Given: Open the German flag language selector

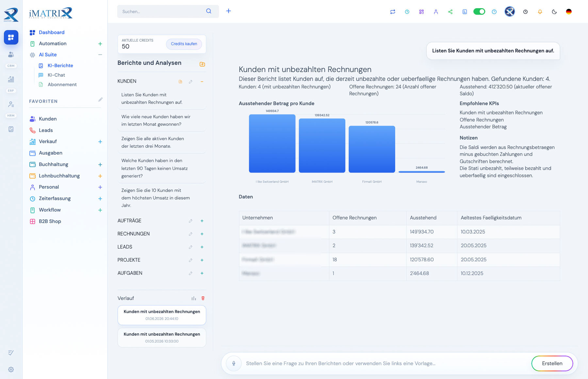Looking at the screenshot, I should tap(569, 12).
